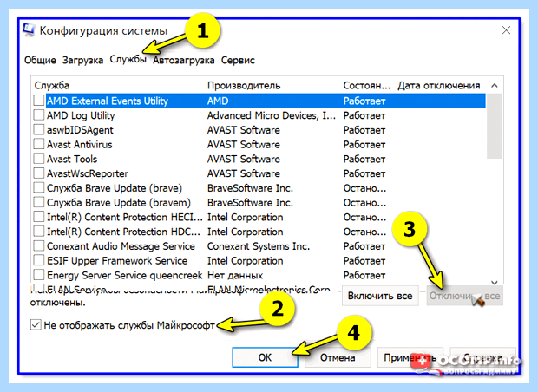Confirm with the ОК button
Image resolution: width=538 pixels, height=392 pixels.
(x=265, y=357)
